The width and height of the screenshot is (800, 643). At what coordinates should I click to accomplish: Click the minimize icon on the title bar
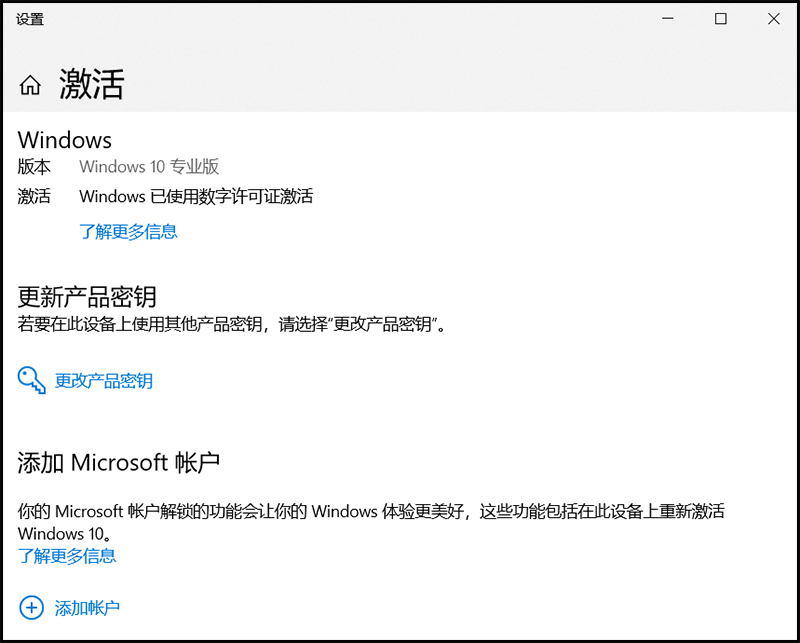[667, 18]
